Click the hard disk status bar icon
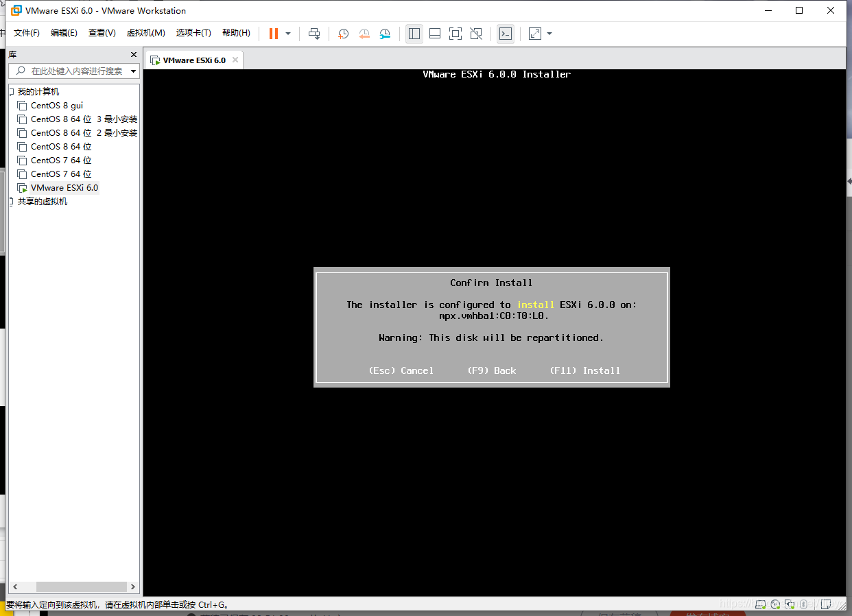The width and height of the screenshot is (852, 616). pos(761,604)
